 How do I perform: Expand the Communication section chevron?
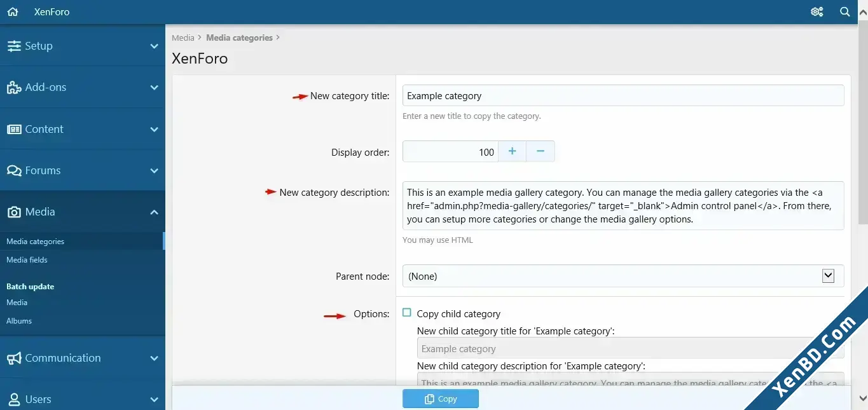154,359
